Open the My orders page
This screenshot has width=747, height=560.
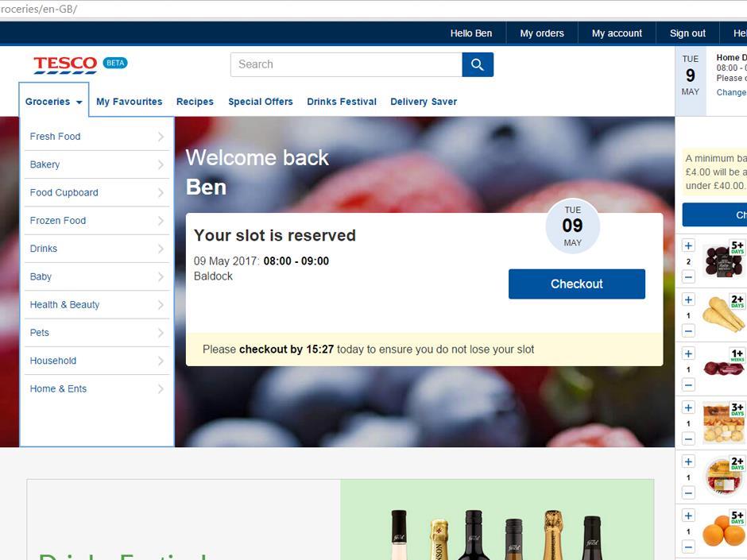coord(541,33)
